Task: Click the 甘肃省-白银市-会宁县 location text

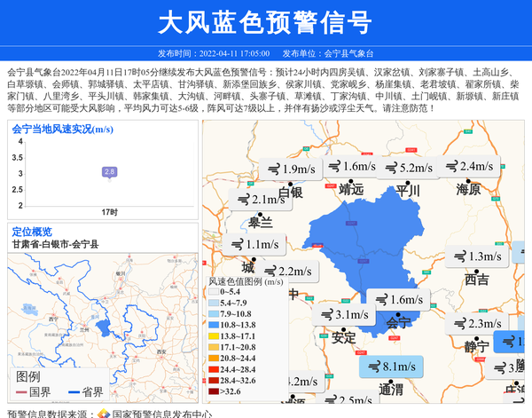Action: point(55,244)
